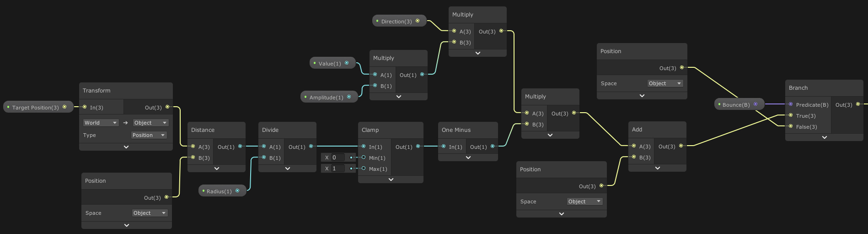Image resolution: width=868 pixels, height=234 pixels.
Task: Click B(1) port on the scalar Multiply node
Action: [375, 86]
